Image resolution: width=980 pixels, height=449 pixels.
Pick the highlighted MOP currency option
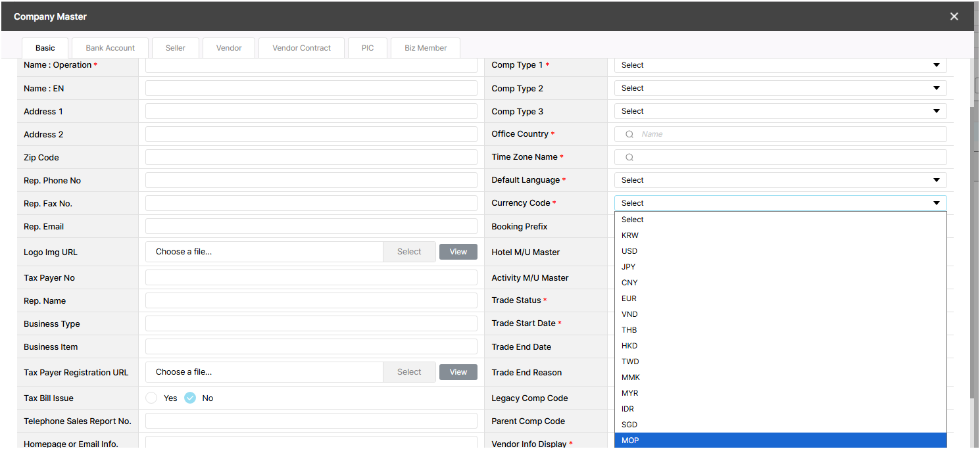point(630,440)
